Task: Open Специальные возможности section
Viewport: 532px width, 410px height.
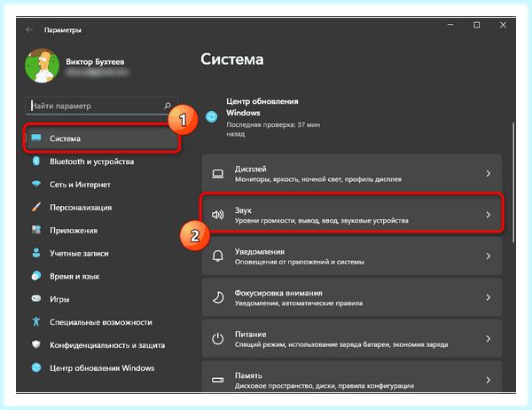Action: tap(101, 322)
